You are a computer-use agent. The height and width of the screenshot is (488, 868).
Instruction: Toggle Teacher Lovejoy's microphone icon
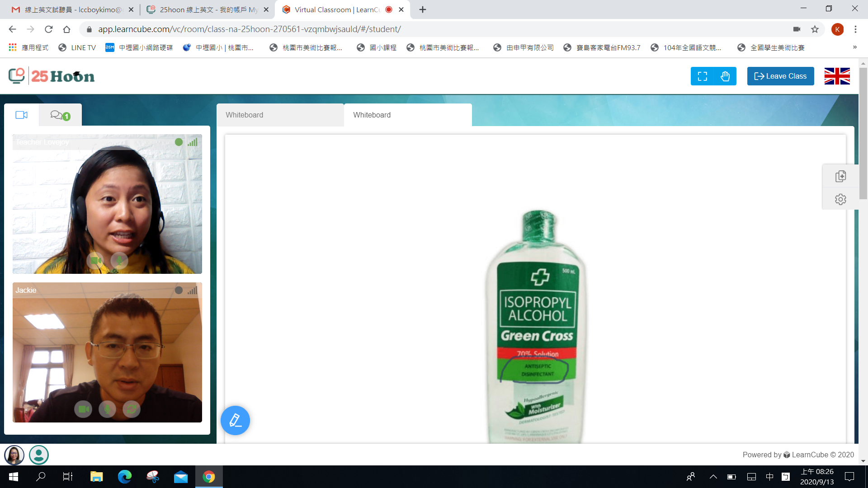coord(119,260)
